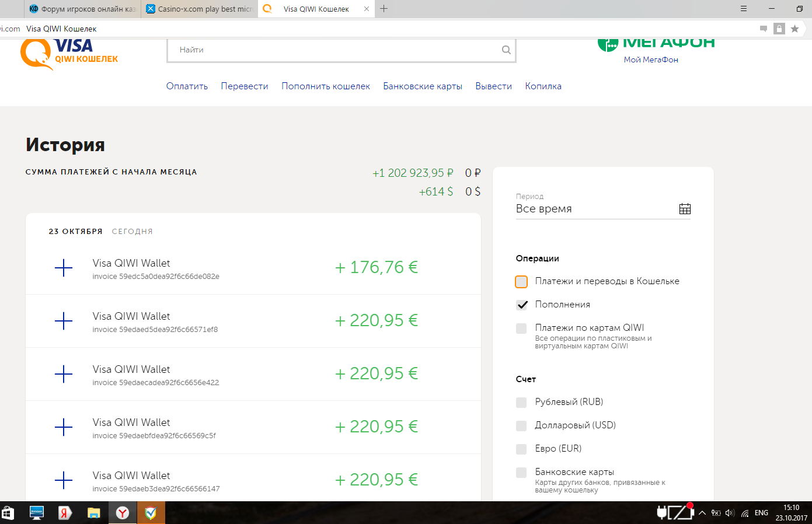This screenshot has width=812, height=524.
Task: Open the 'Вывести' menu item
Action: pyautogui.click(x=493, y=86)
